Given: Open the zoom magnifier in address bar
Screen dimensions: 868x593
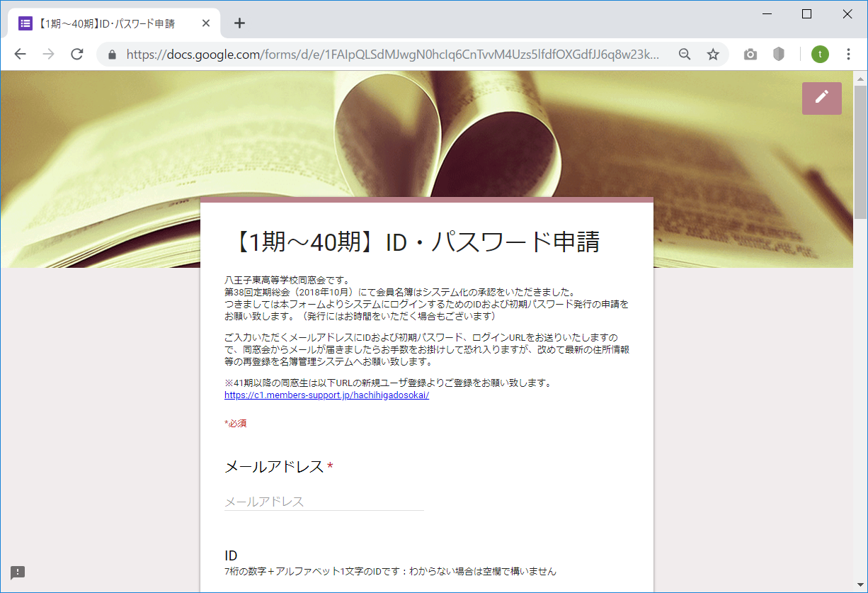Looking at the screenshot, I should coord(685,55).
